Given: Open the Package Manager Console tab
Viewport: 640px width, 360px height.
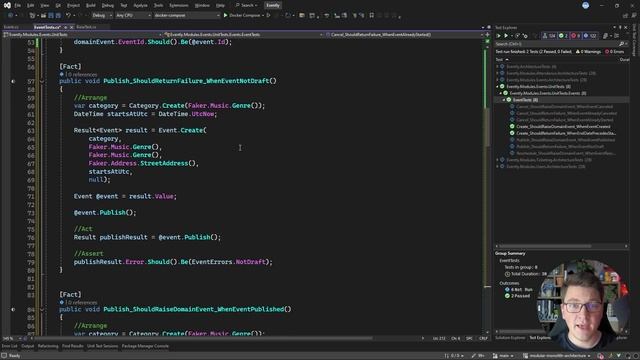Looking at the screenshot, I should coord(145,346).
